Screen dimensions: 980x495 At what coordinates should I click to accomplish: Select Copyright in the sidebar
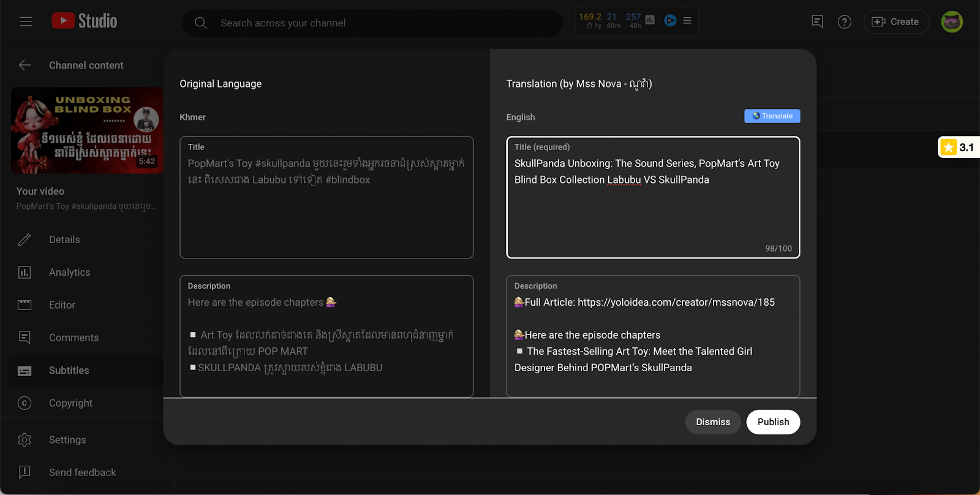pyautogui.click(x=70, y=403)
